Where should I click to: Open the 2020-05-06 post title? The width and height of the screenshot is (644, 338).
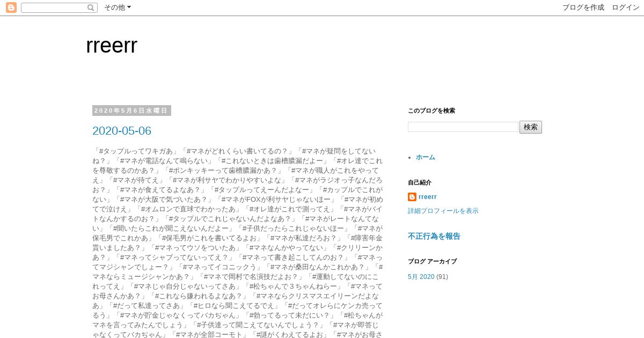[x=122, y=131]
